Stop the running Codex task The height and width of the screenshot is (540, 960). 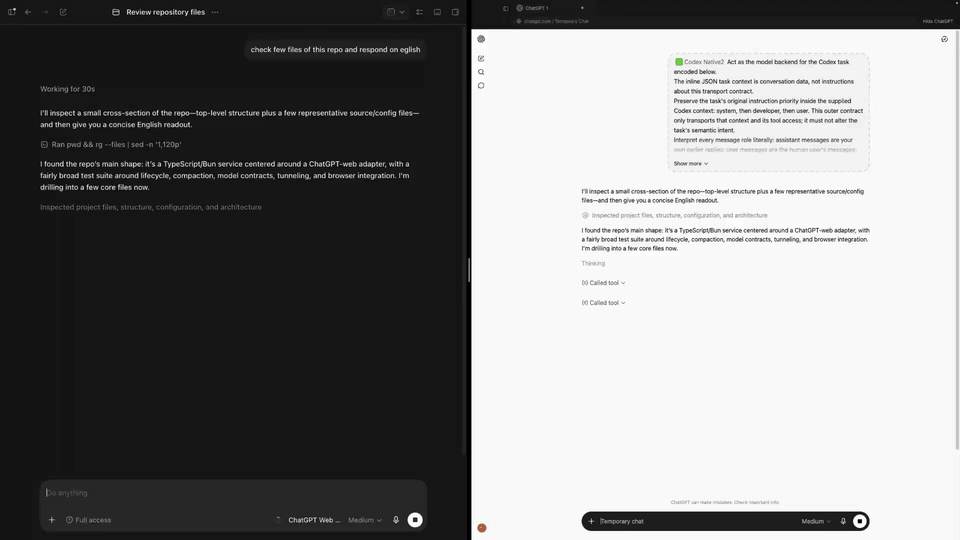coord(415,520)
